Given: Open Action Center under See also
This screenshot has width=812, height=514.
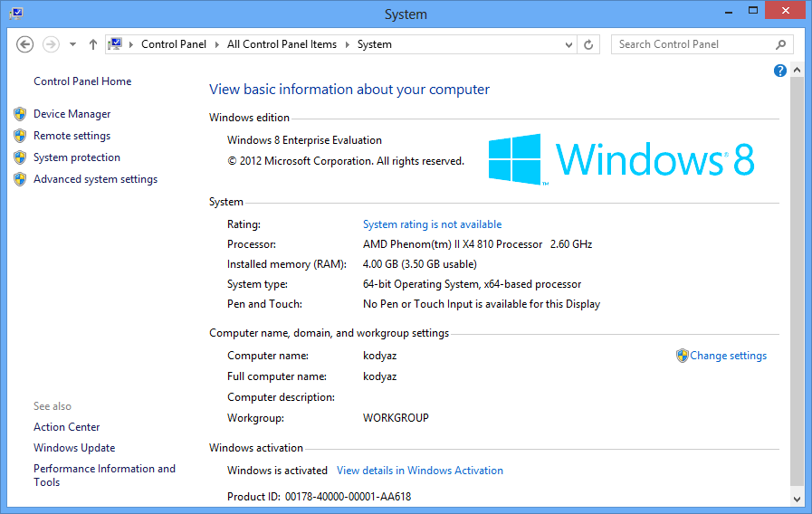Looking at the screenshot, I should (x=67, y=427).
